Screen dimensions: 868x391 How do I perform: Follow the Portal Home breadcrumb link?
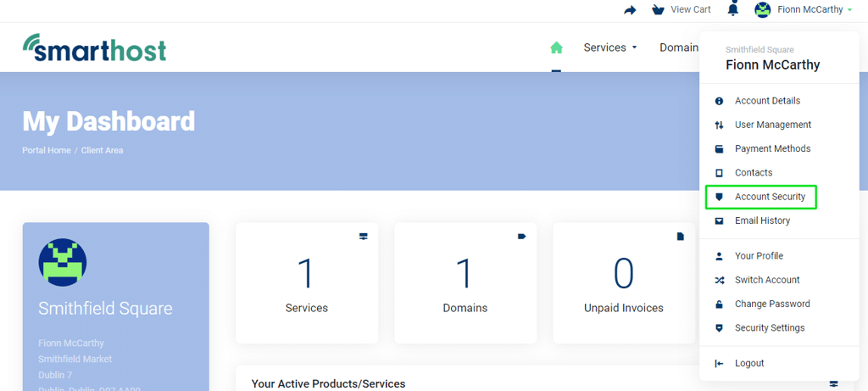(47, 150)
